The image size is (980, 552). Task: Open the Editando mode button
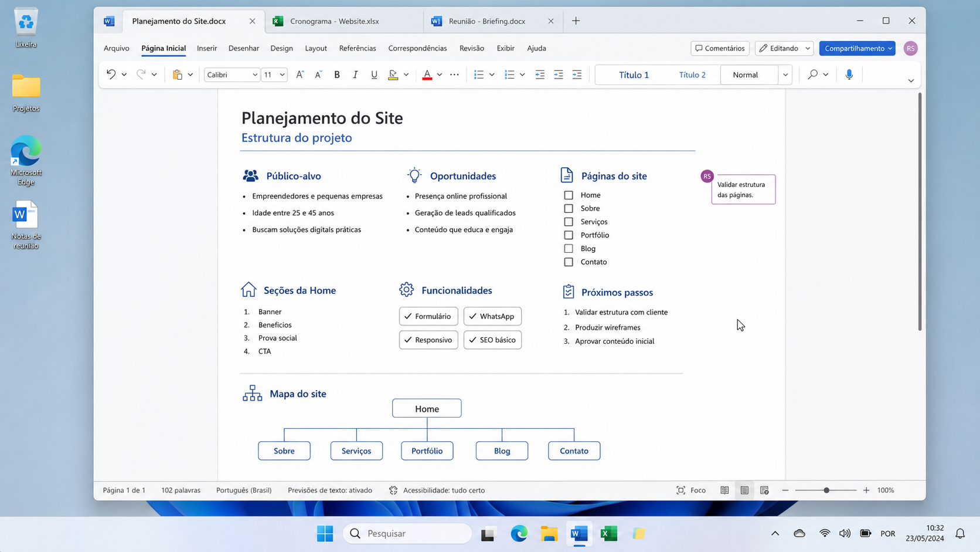784,49
